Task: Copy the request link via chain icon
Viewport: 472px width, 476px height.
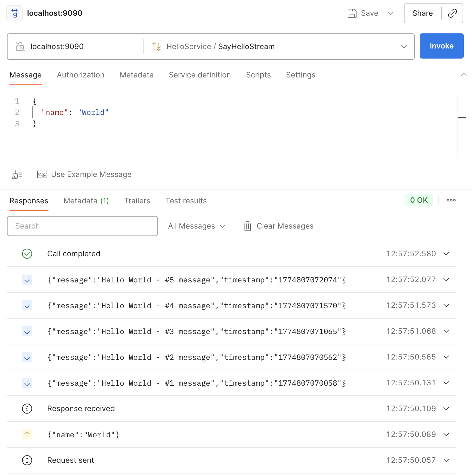Action: pyautogui.click(x=452, y=13)
